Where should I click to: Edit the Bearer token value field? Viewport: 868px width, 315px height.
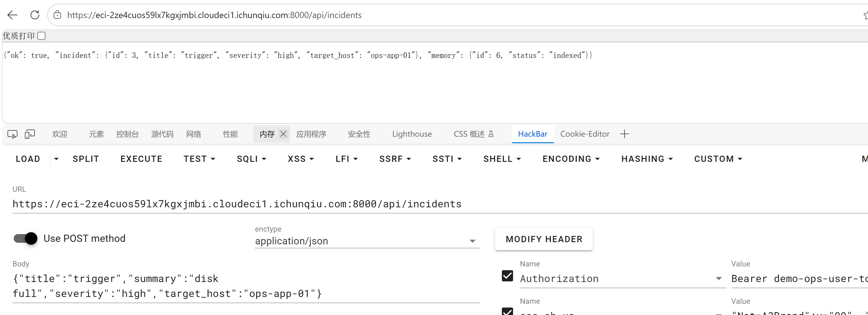coord(799,279)
